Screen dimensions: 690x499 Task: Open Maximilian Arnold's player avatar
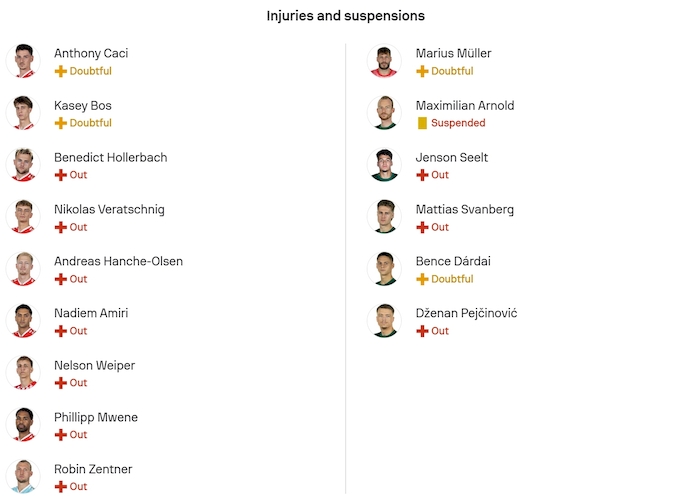384,113
